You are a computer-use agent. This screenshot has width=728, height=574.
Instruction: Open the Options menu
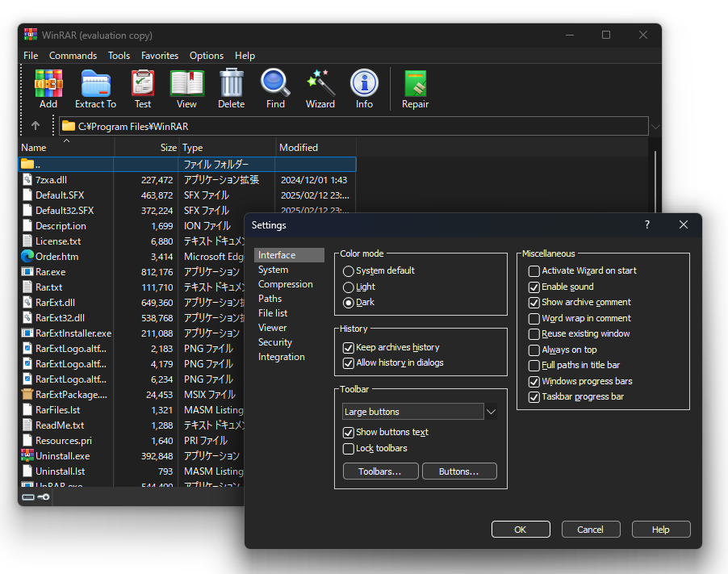click(x=206, y=55)
